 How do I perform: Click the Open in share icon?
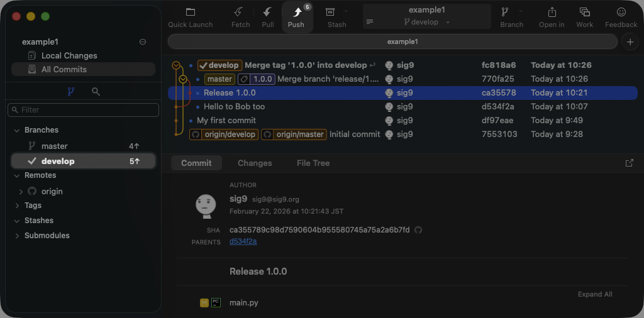(x=552, y=13)
